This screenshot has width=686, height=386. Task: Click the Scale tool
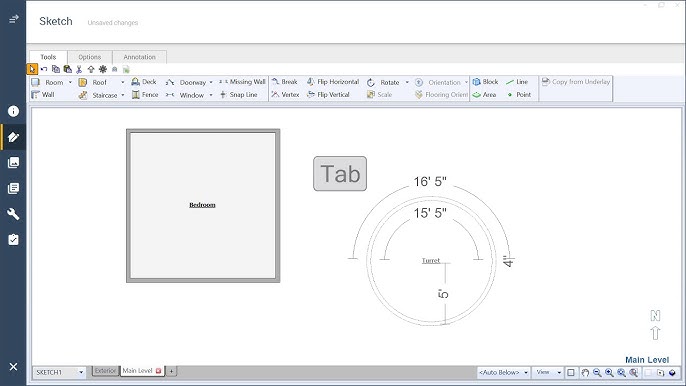coord(379,95)
